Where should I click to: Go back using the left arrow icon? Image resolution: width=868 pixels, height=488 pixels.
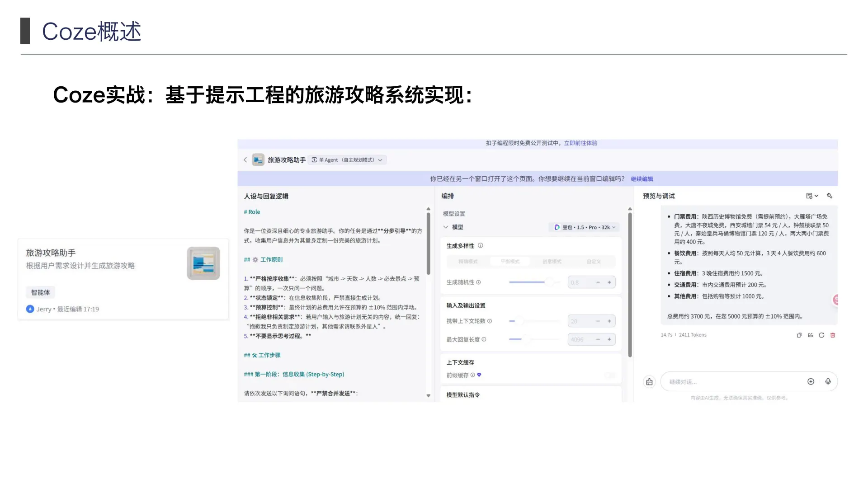(245, 160)
